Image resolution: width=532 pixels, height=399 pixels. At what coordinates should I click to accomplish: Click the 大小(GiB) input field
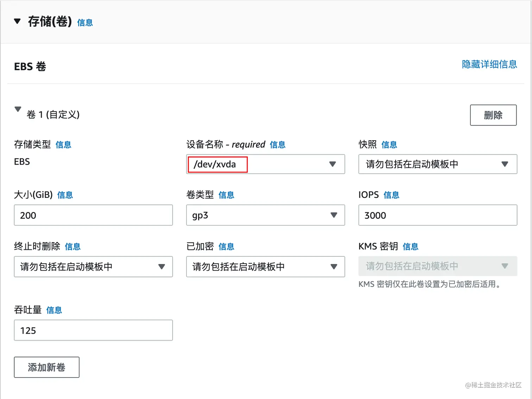tap(93, 215)
